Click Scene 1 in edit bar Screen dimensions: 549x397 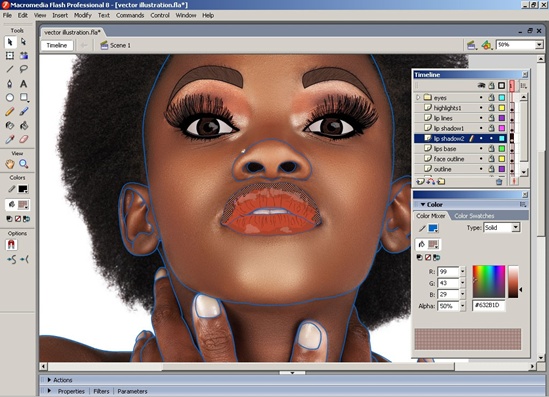tap(116, 45)
